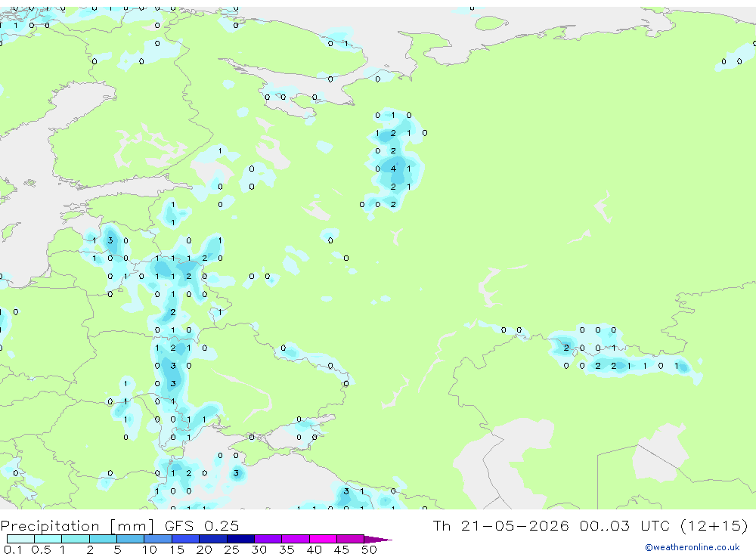Click the legend label '25'
The image size is (756, 554).
[x=231, y=549]
